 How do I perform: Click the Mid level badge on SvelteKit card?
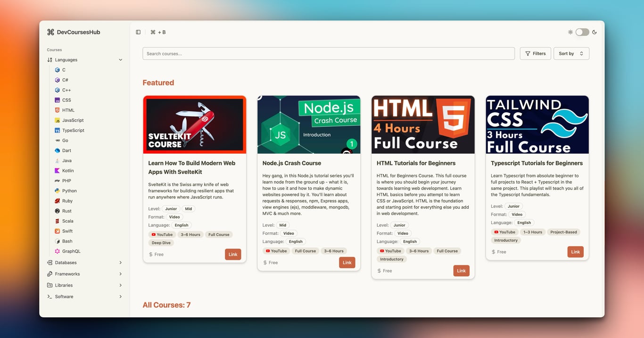click(x=189, y=209)
